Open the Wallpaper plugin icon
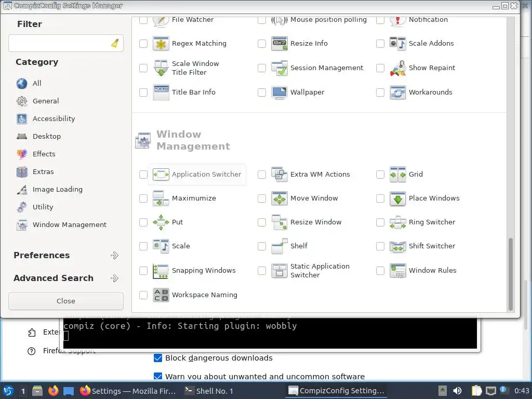532x399 pixels. pos(279,92)
